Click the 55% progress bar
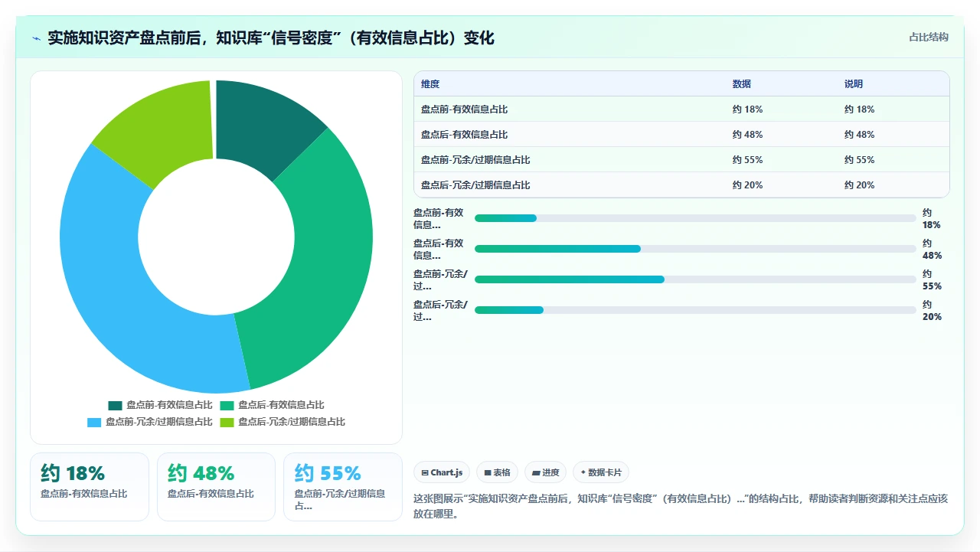The width and height of the screenshot is (980, 552). point(695,279)
